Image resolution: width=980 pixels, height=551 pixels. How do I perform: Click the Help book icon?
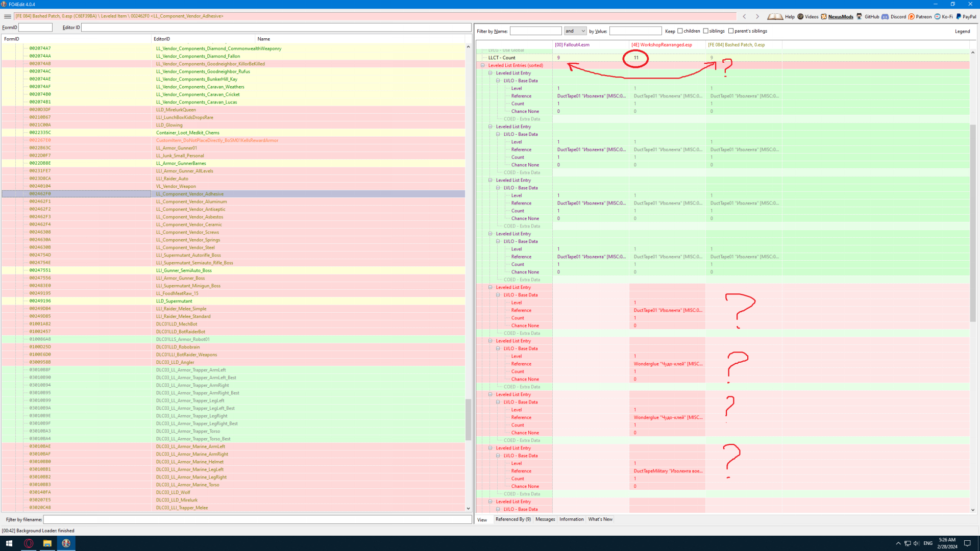click(775, 16)
